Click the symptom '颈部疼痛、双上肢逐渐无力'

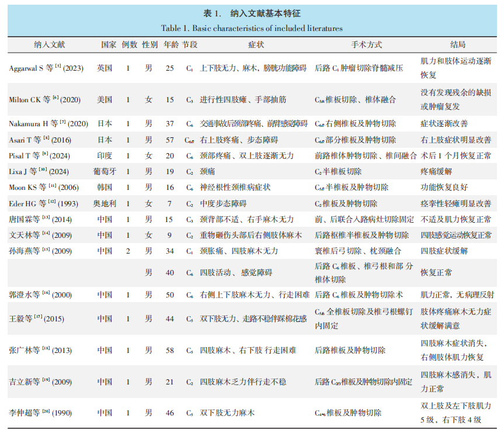247,155
